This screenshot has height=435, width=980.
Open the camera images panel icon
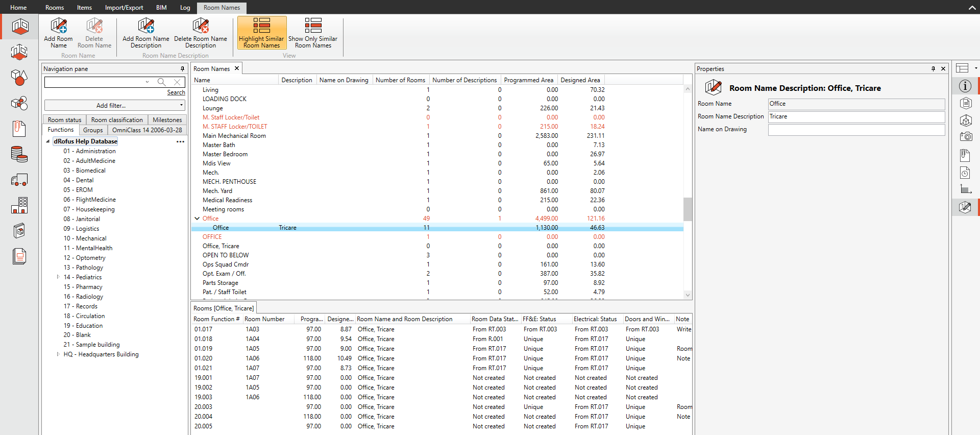coord(965,137)
